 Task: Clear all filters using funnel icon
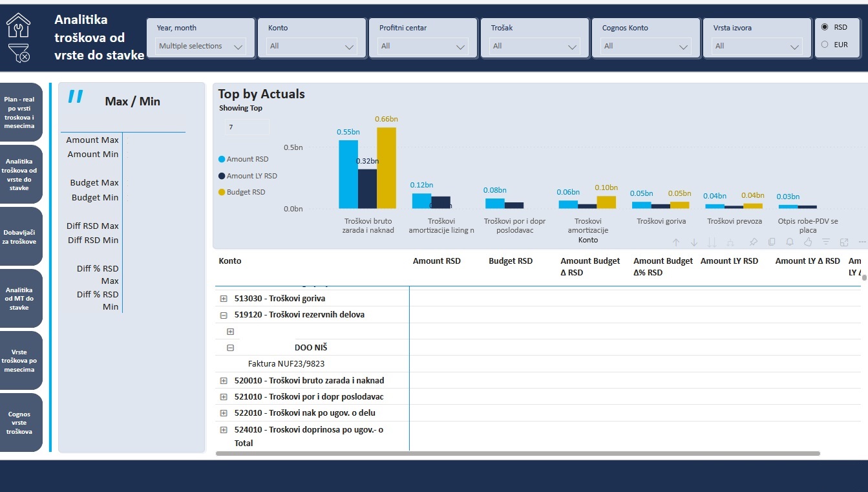point(18,53)
